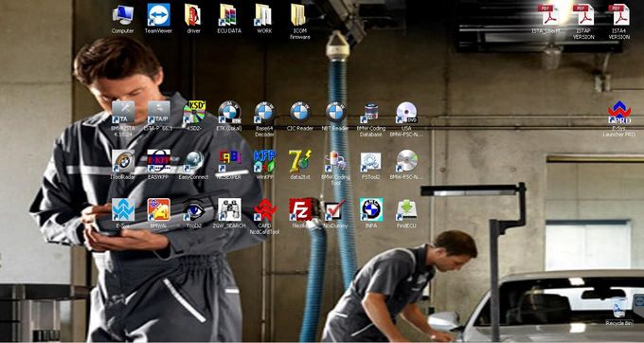Image resolution: width=644 pixels, height=343 pixels.
Task: Open the data2txt shortcut
Action: 300,161
